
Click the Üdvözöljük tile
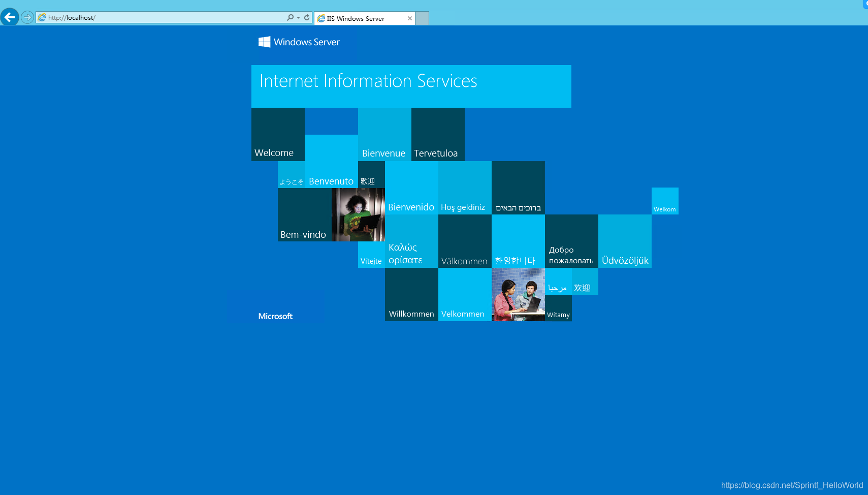[x=625, y=241]
